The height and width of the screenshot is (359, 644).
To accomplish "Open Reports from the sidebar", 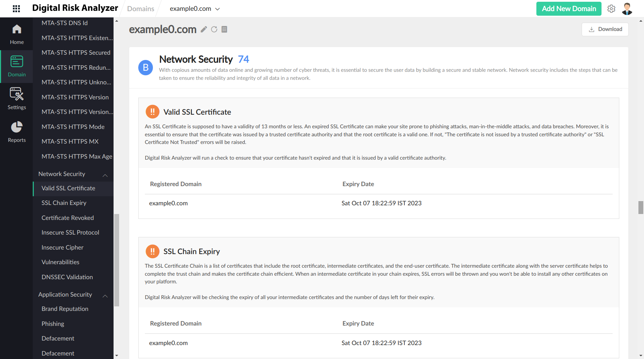I will tap(16, 131).
